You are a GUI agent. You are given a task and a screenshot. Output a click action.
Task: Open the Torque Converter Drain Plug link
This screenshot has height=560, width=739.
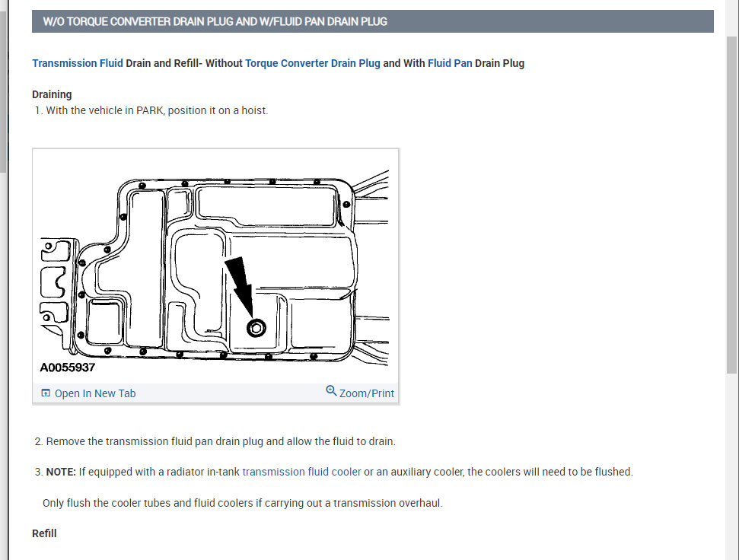coord(313,63)
